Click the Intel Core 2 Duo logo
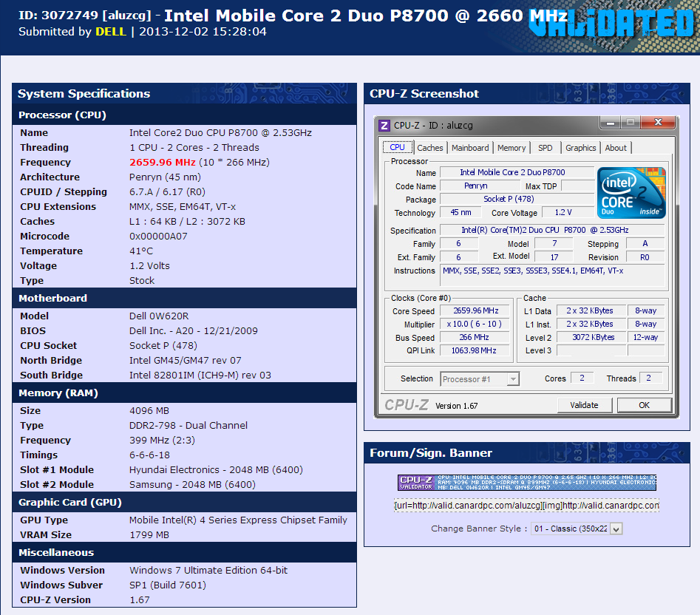Screen dimensions: 700x615 631,193
